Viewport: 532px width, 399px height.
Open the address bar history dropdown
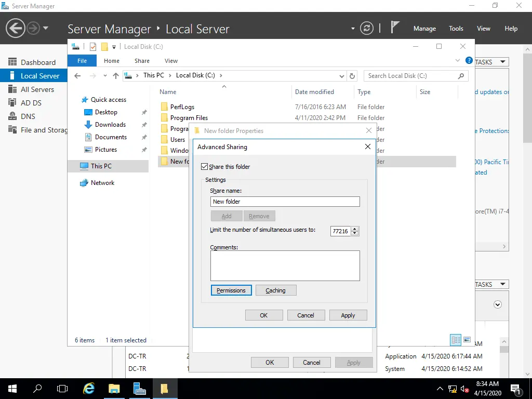342,76
